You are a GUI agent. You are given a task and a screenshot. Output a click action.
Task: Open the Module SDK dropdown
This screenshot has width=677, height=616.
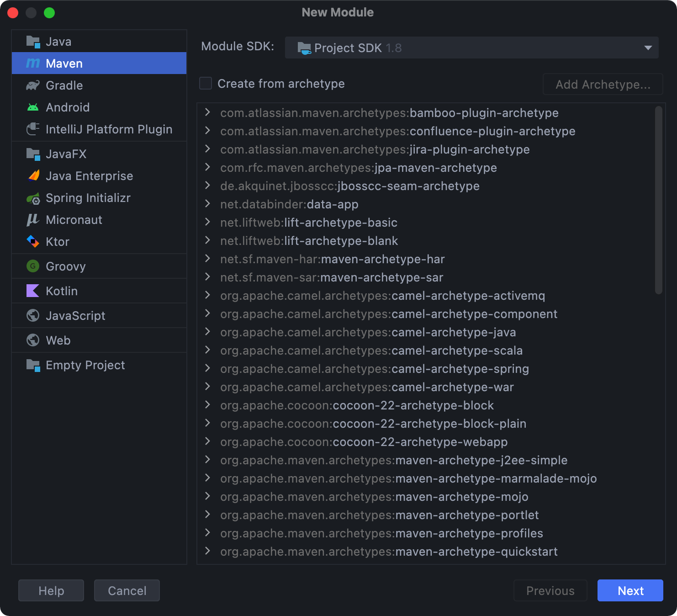471,48
